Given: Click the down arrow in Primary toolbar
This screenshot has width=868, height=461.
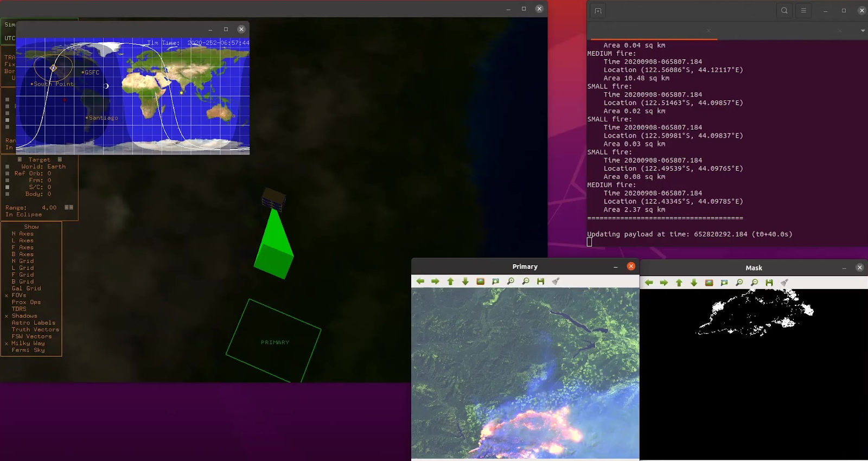Looking at the screenshot, I should (465, 281).
